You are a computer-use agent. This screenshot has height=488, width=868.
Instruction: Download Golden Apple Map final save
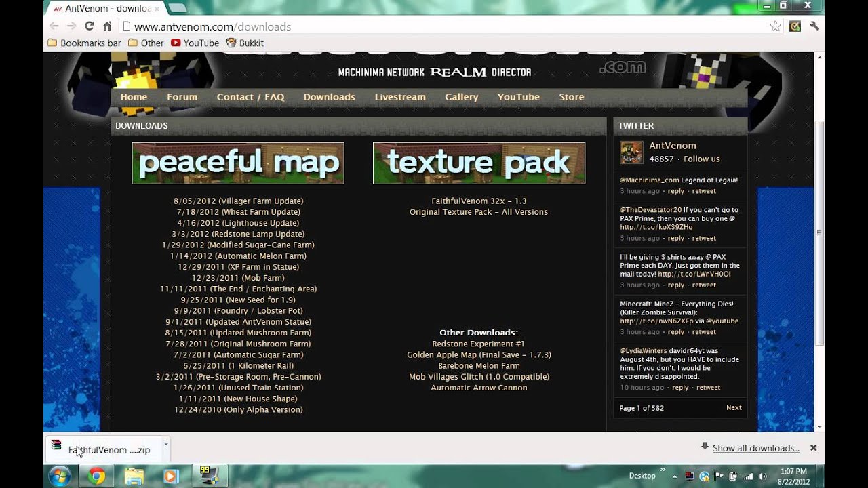click(479, 355)
